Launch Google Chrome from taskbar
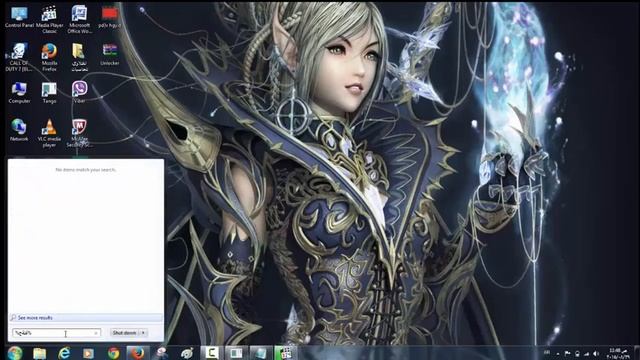The width and height of the screenshot is (640, 360). (113, 353)
